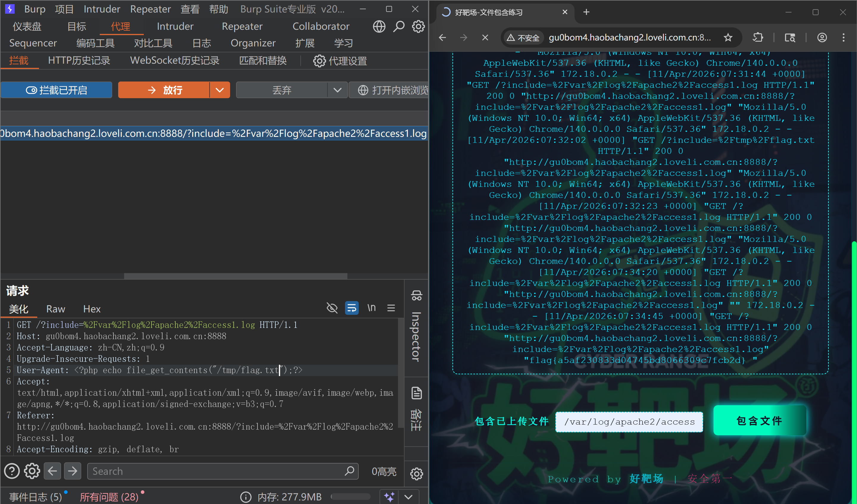Toggle the intercept on button
Viewport: 857px width, 504px height.
(x=57, y=90)
